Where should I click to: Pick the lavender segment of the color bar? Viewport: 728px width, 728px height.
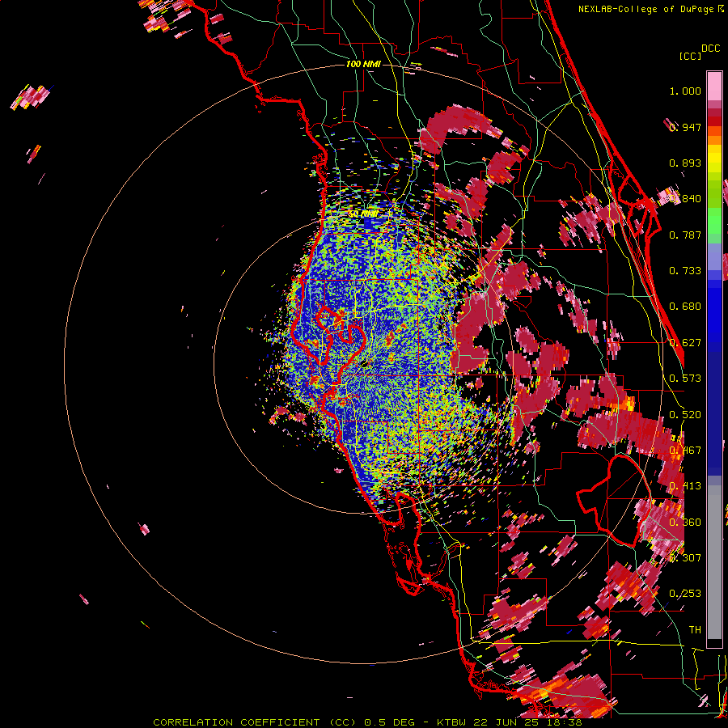[x=714, y=256]
